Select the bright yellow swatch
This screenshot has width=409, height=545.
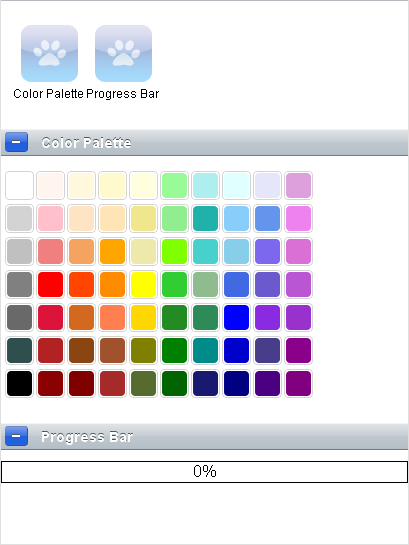click(144, 284)
